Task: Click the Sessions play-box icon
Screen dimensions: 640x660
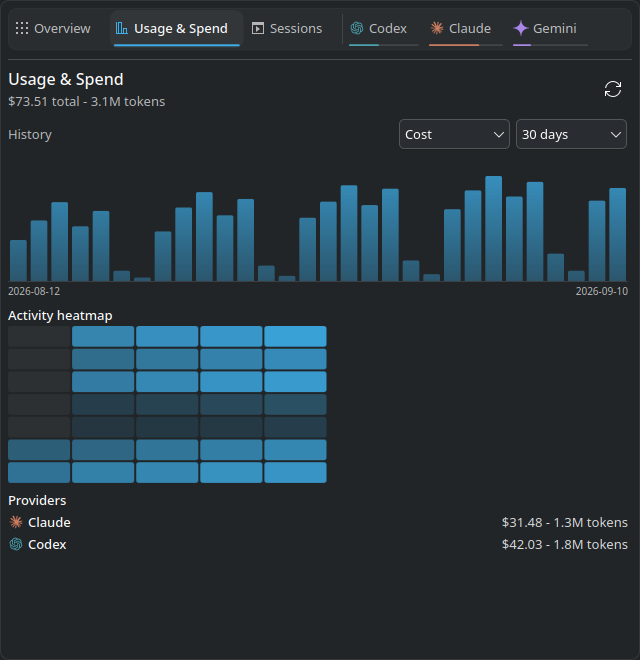Action: (x=258, y=28)
